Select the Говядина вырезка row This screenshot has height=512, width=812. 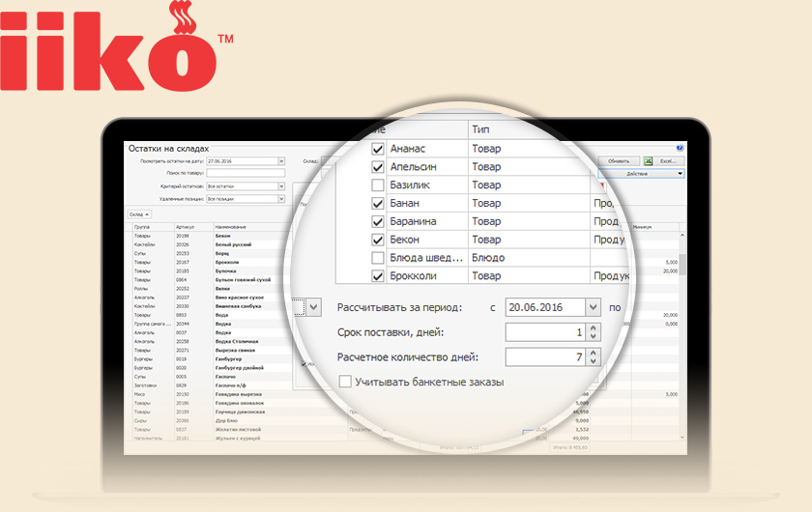tap(239, 394)
